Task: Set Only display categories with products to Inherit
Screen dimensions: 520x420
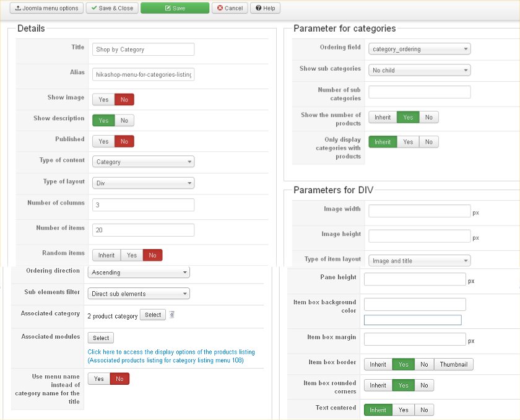Action: (x=383, y=142)
